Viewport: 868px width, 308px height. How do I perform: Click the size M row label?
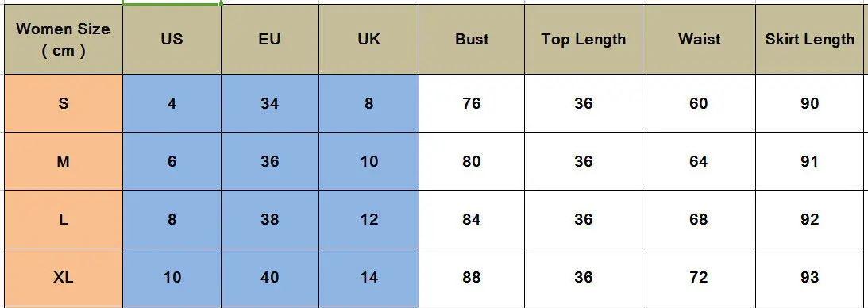[x=63, y=161]
